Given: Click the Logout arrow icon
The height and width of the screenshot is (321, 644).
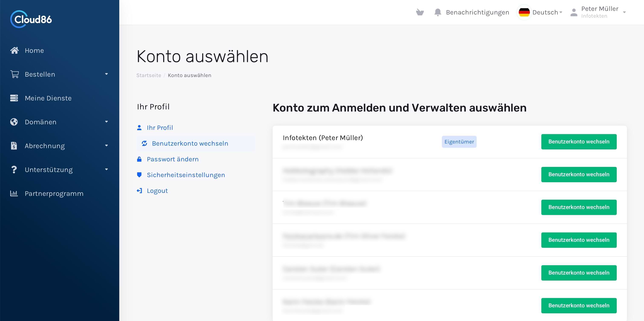Looking at the screenshot, I should [x=139, y=191].
